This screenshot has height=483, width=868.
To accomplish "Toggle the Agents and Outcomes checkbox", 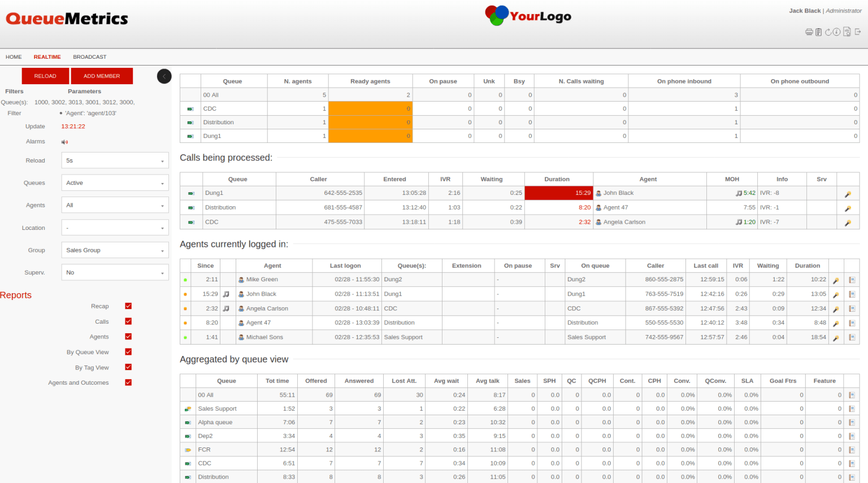I will [128, 382].
